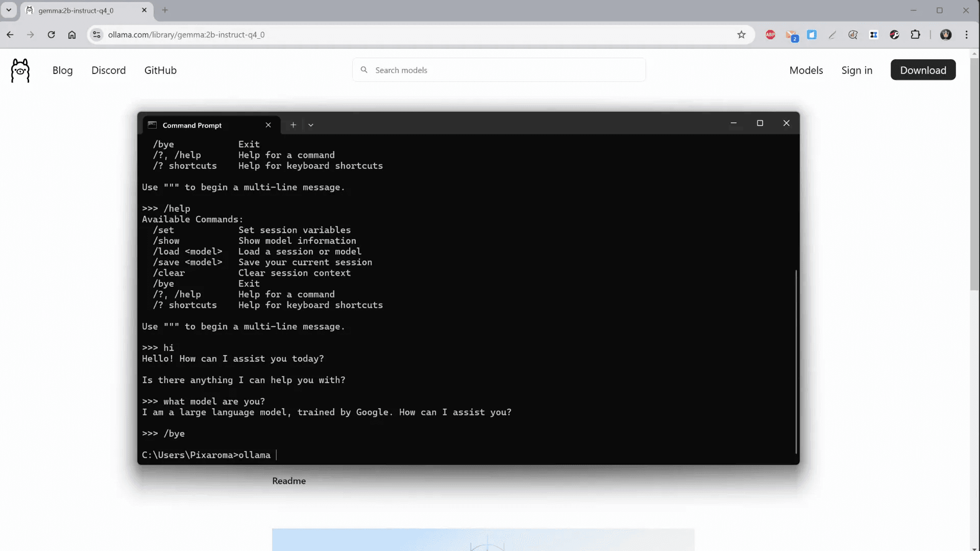Viewport: 980px width, 551px height.
Task: Click the browser home icon
Action: tap(72, 35)
